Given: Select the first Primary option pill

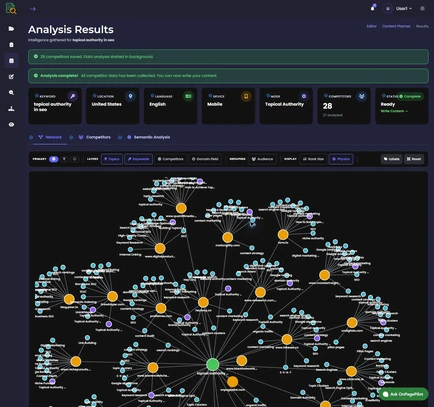Looking at the screenshot, I should point(54,159).
